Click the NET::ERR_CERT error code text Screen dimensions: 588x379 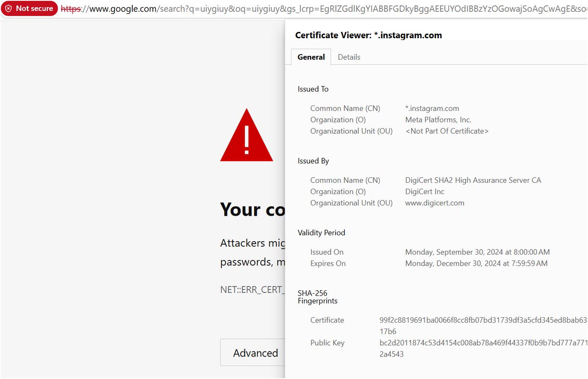pos(252,289)
